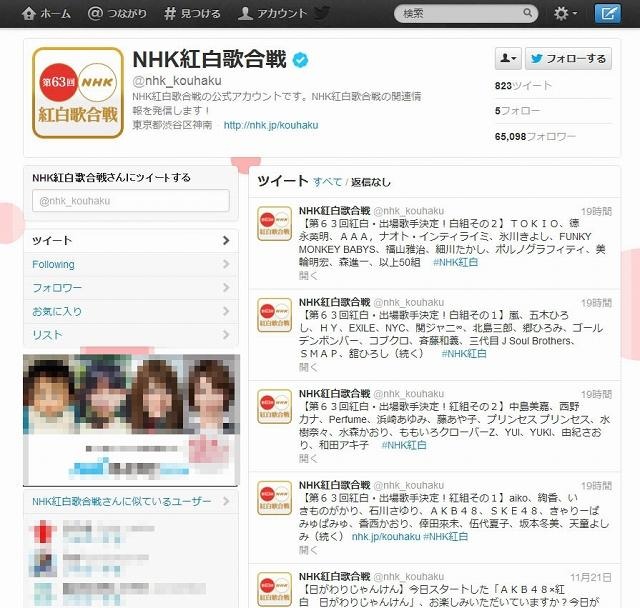Click NHK紅白歌合戦 author name on 紅組その2 tweet
The height and width of the screenshot is (608, 640).
click(x=334, y=393)
